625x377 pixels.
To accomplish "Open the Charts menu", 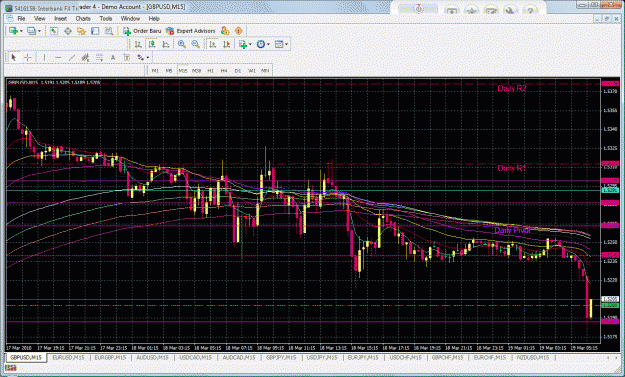I will [x=83, y=18].
